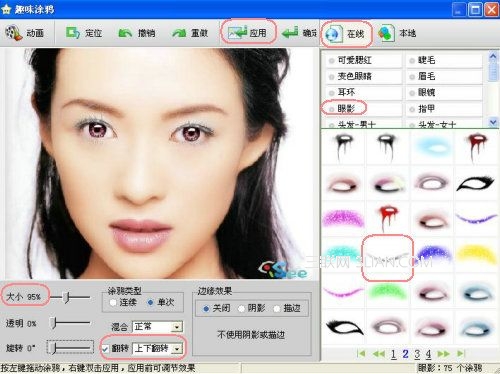
Task: Choose the 眼影 eye shadow category
Action: tap(363, 108)
